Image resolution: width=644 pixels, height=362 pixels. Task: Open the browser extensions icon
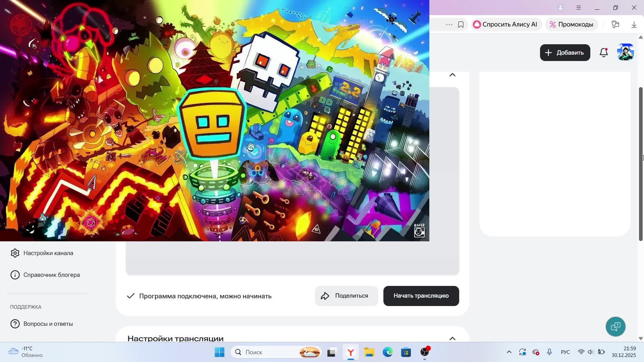coord(615,24)
